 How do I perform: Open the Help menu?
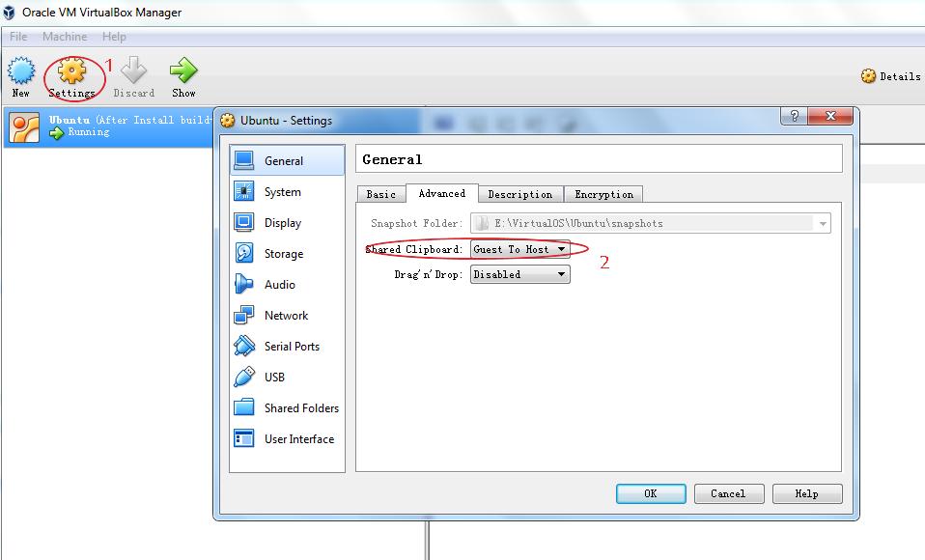[x=114, y=37]
